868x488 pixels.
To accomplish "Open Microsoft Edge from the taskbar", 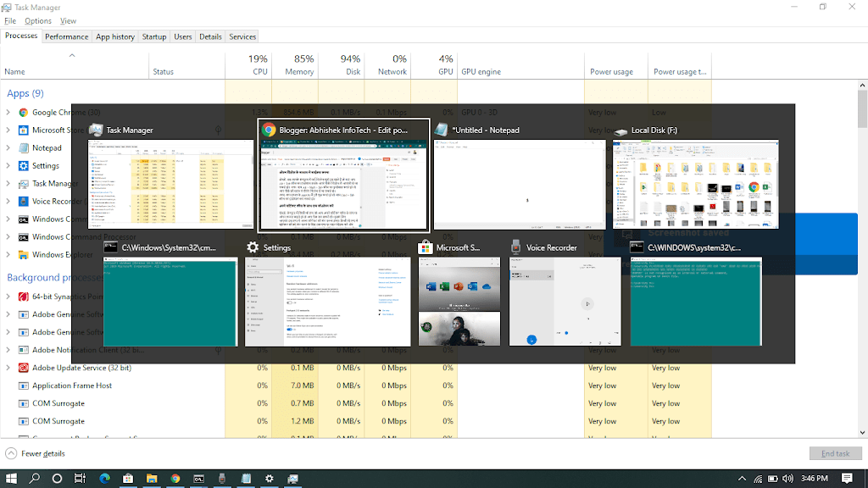I will (105, 479).
